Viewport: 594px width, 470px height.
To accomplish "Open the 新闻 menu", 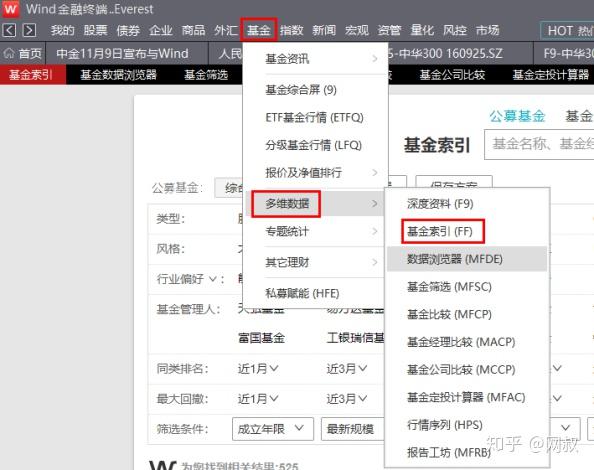I will click(x=324, y=30).
